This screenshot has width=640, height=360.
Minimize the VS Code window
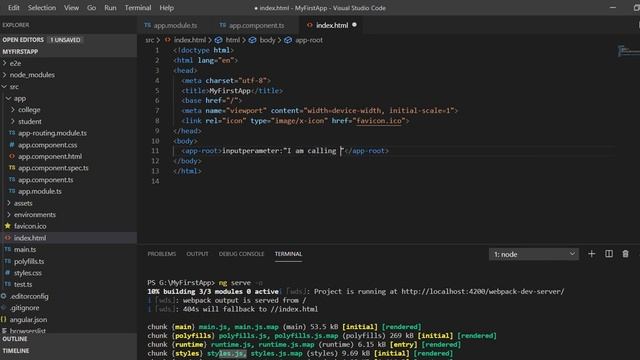[x=613, y=8]
